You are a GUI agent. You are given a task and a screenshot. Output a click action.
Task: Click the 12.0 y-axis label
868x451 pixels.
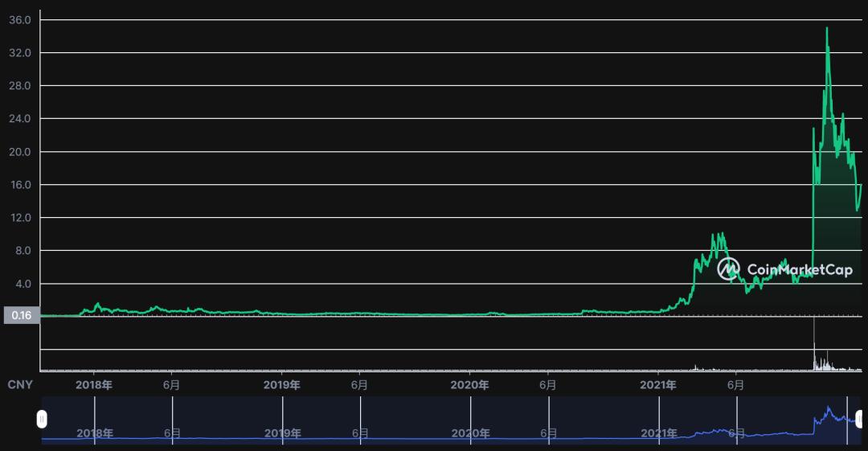[x=20, y=218]
